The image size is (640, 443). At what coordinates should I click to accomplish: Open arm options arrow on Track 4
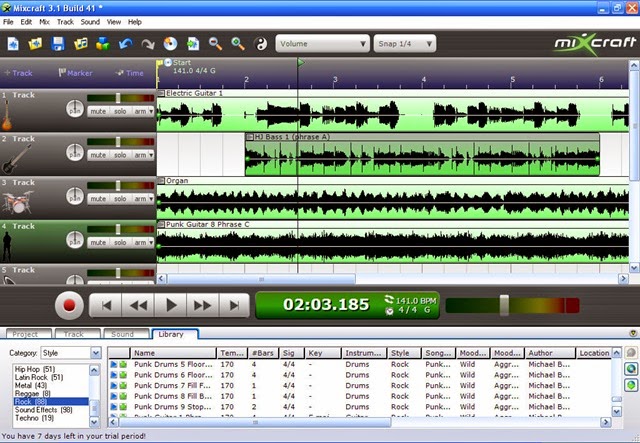coord(151,243)
